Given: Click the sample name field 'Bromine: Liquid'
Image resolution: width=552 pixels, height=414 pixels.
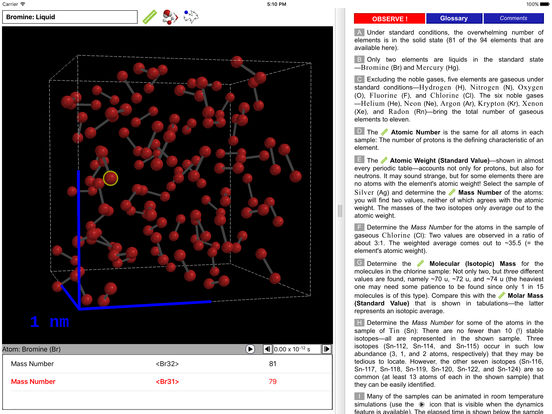Looking at the screenshot, I should (70, 17).
